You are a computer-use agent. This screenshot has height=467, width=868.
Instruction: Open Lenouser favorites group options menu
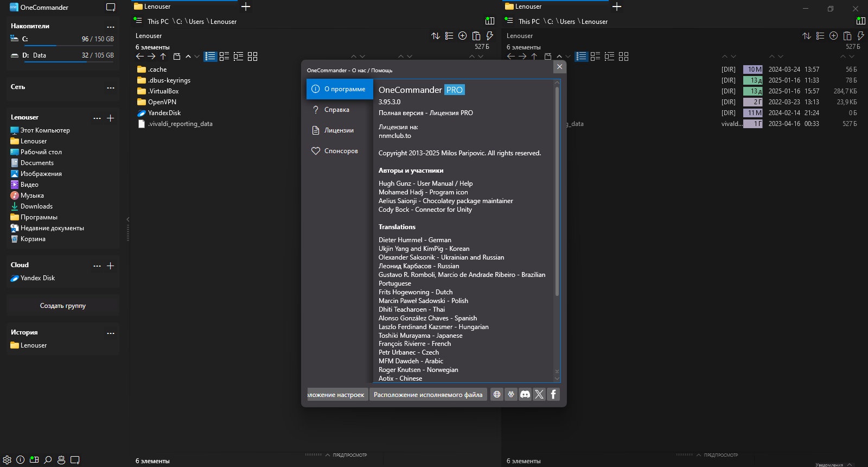(x=97, y=118)
